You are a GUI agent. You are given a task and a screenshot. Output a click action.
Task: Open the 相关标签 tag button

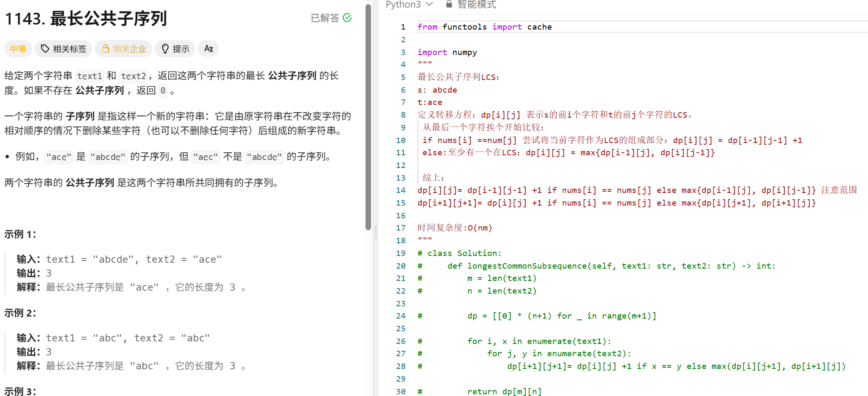63,49
